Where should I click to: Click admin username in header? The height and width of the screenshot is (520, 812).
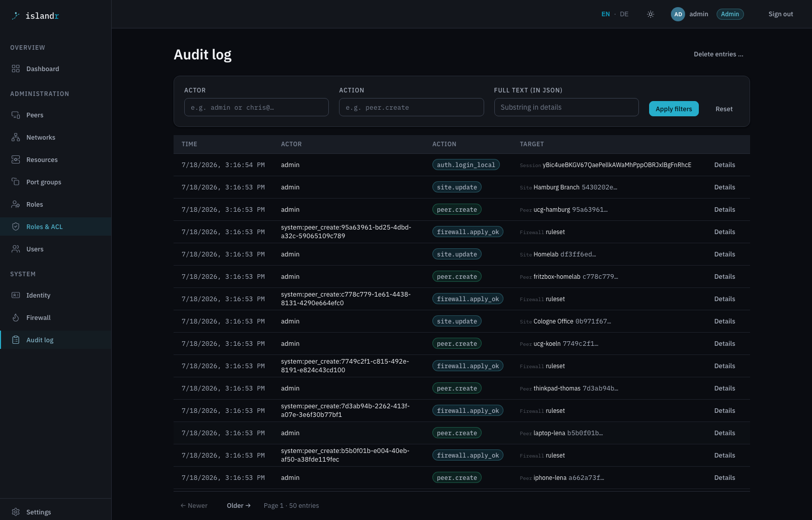(699, 14)
